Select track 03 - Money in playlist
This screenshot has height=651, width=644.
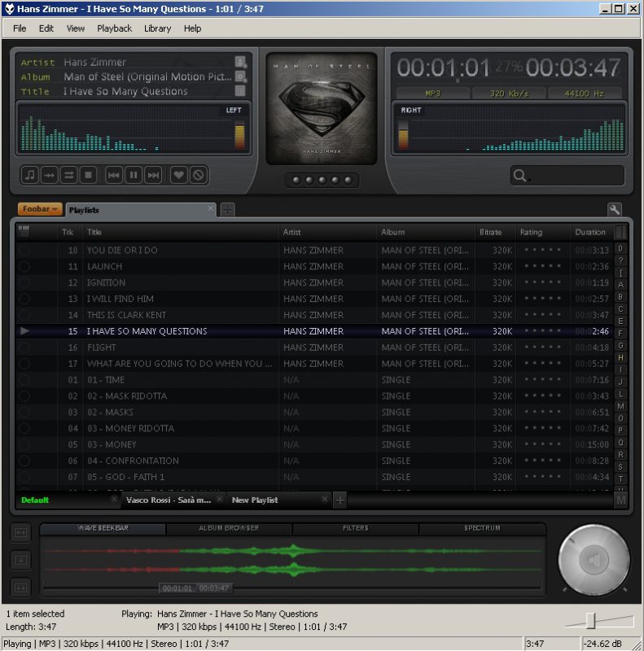(x=314, y=444)
